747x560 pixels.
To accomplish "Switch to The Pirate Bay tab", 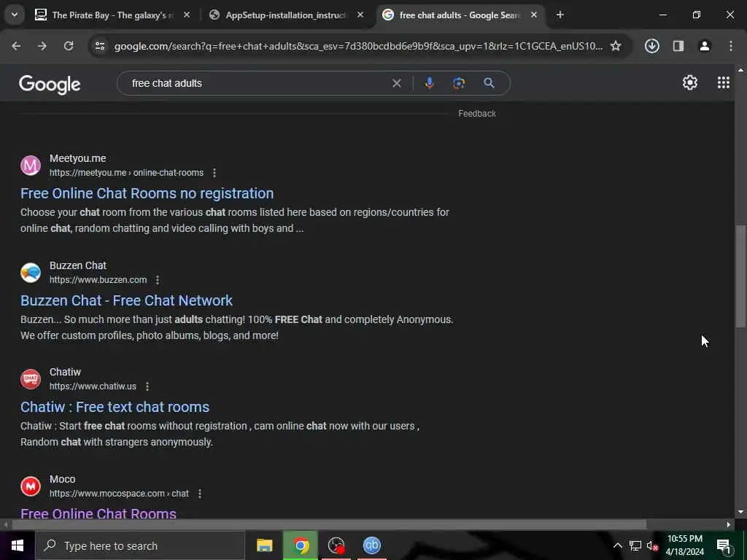I will click(x=113, y=15).
